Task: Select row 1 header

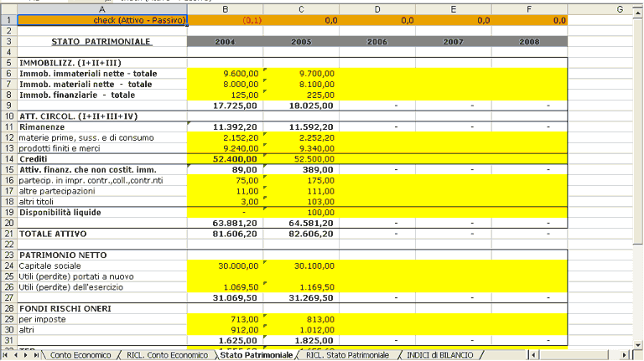Action: [8, 20]
